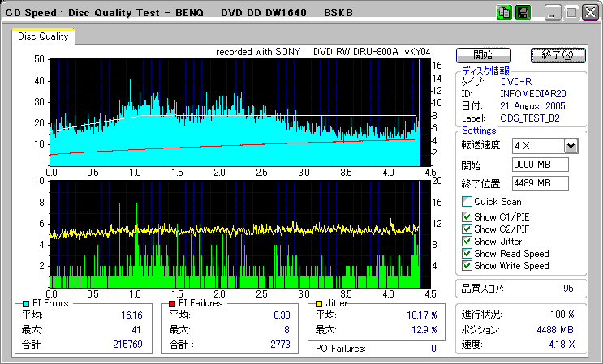Turn off Show Read Speed
Screen dimensions: 603x364
click(x=467, y=254)
